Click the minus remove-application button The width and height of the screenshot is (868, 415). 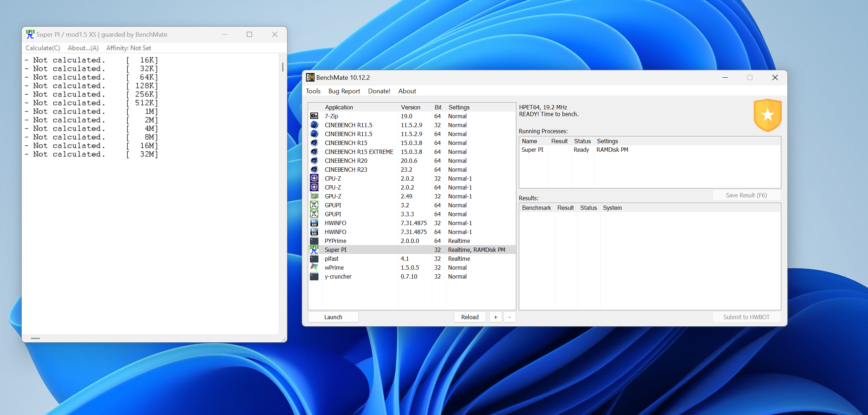[509, 317]
